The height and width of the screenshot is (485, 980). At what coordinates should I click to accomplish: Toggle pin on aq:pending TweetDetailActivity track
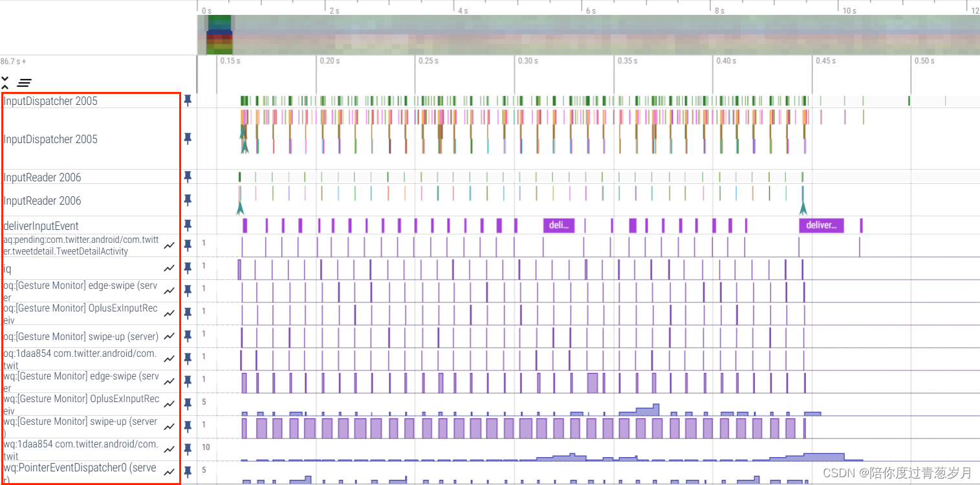(188, 245)
